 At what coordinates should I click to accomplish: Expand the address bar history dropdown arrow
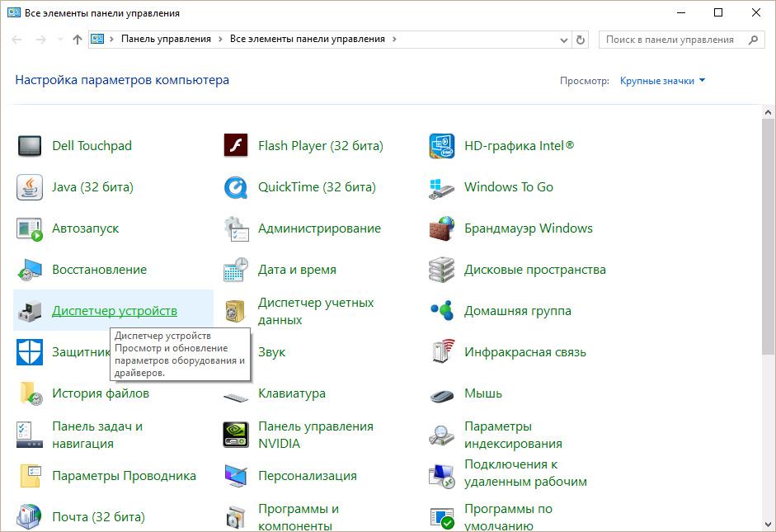(564, 40)
